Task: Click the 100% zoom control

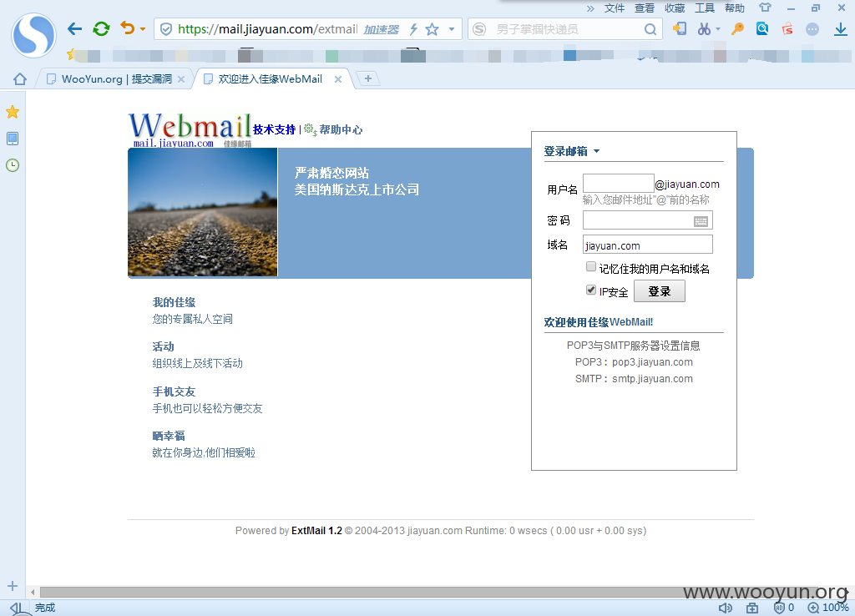Action: (x=829, y=608)
